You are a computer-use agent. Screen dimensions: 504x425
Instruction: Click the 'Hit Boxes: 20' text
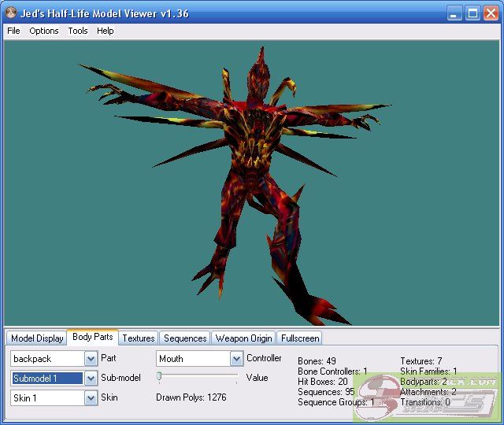322,381
